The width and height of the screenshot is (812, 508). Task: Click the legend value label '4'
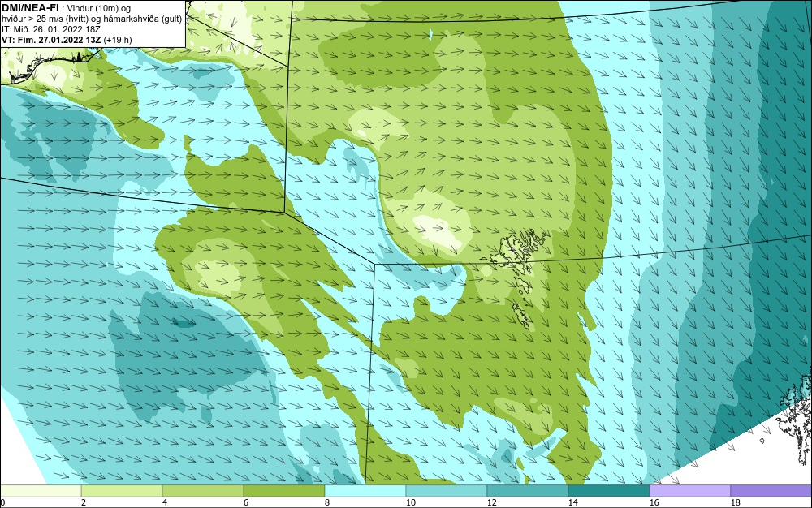[x=165, y=502]
